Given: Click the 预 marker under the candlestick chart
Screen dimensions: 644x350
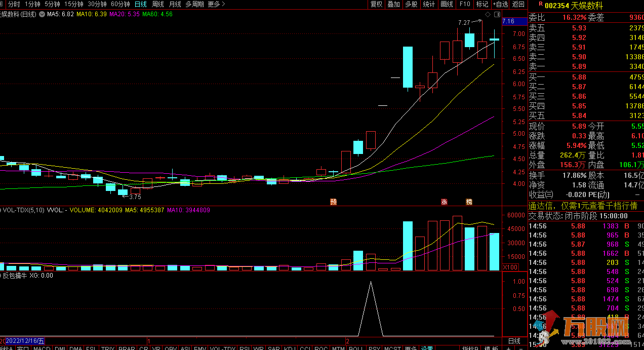Looking at the screenshot, I should pos(333,202).
